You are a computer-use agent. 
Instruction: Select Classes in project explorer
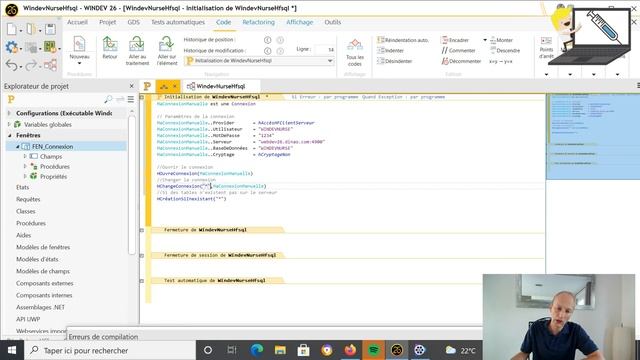(26, 211)
